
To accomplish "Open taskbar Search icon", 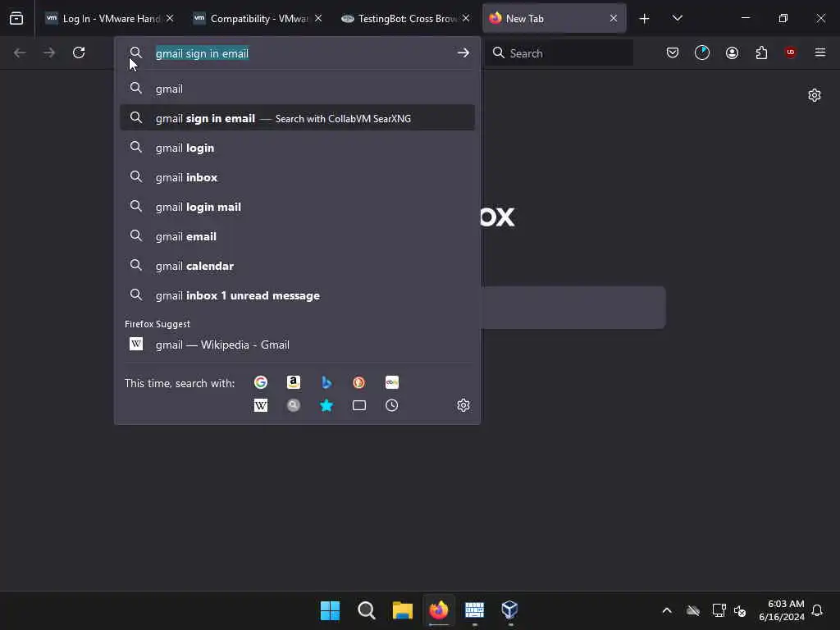I will [x=367, y=610].
